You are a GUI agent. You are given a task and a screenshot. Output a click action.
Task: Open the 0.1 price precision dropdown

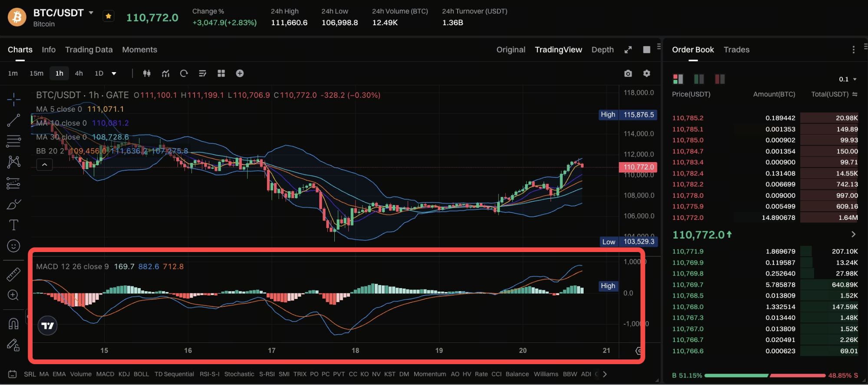coord(847,79)
